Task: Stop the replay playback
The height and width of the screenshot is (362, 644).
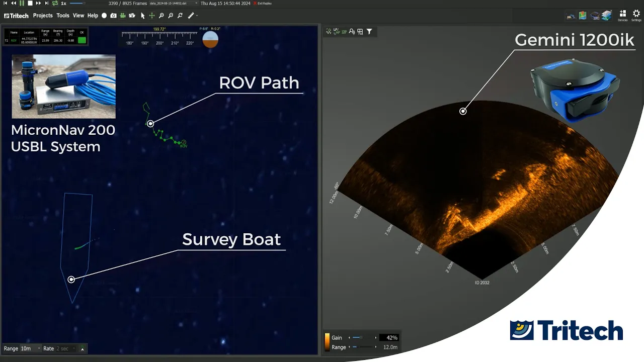Action: coord(30,3)
